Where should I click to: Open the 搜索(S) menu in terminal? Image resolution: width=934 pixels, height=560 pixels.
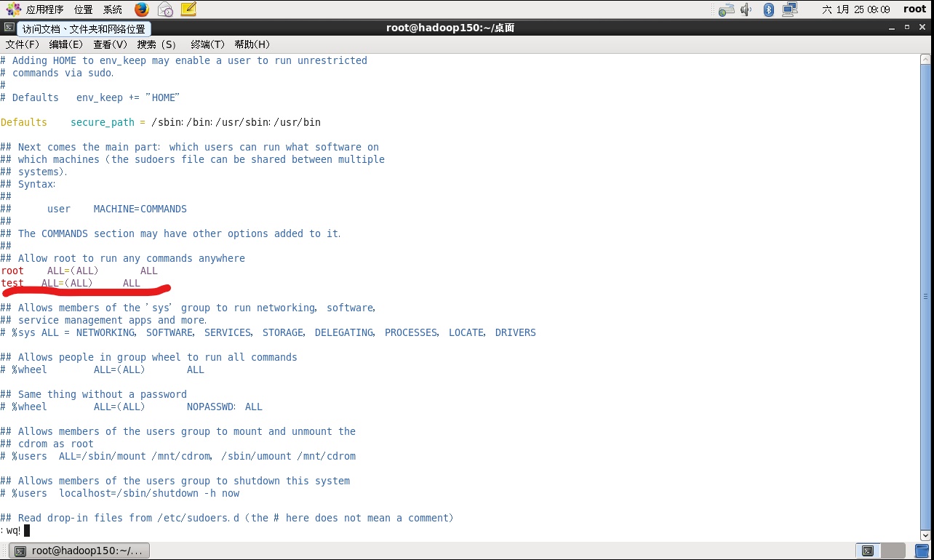[156, 44]
